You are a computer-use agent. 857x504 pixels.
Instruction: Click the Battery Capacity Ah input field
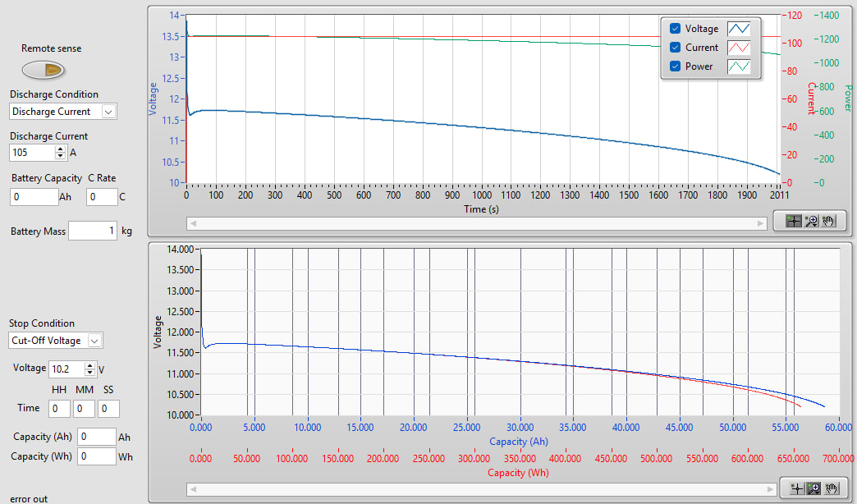pyautogui.click(x=33, y=197)
